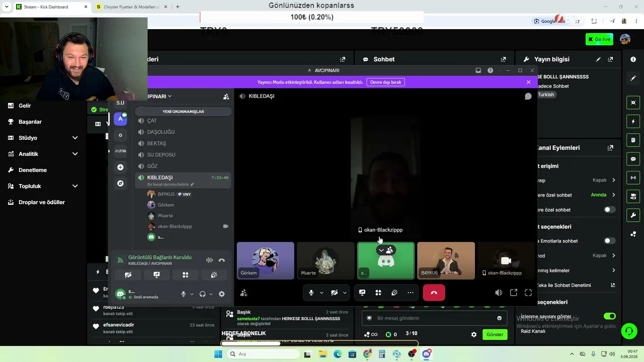This screenshot has width=644, height=362.
Task: Open the Kapalı setting chevron under erişimi
Action: (613, 180)
